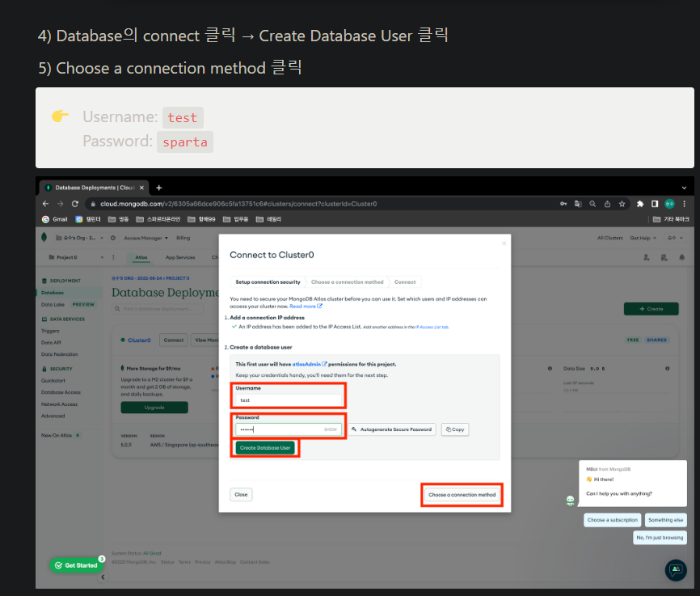This screenshot has width=700, height=596.
Task: Open a new browser tab
Action: tap(159, 188)
